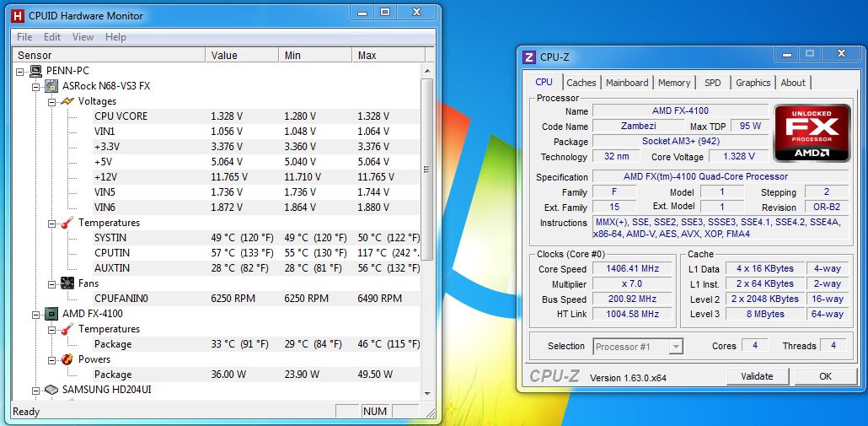The image size is (868, 426).
Task: Click the OK button in CPU-Z
Action: 825,376
